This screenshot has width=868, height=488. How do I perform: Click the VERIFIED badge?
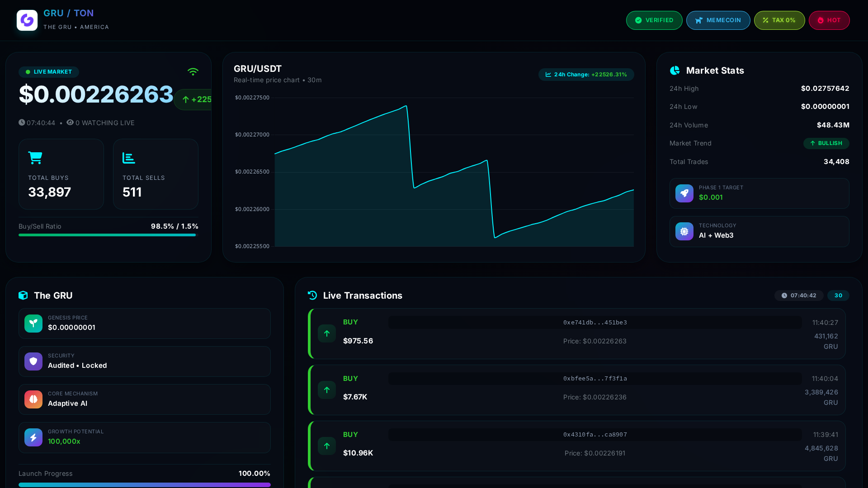(x=654, y=20)
